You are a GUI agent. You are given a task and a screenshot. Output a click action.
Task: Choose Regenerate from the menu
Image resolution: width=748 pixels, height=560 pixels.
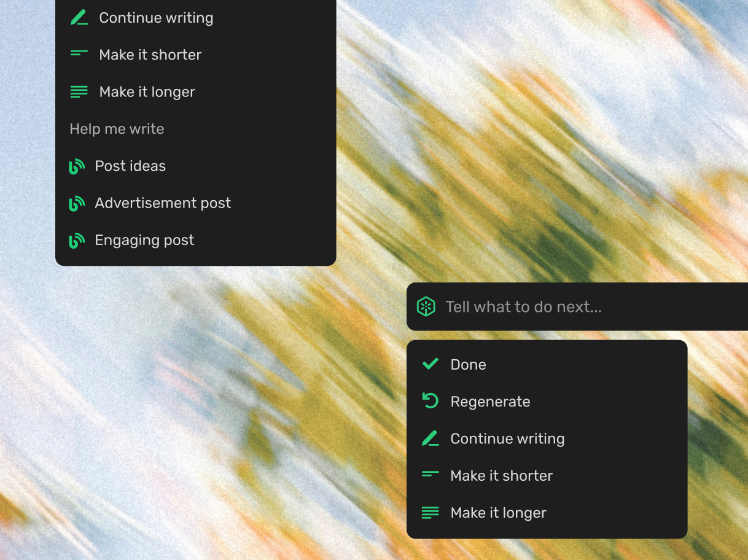click(x=490, y=402)
